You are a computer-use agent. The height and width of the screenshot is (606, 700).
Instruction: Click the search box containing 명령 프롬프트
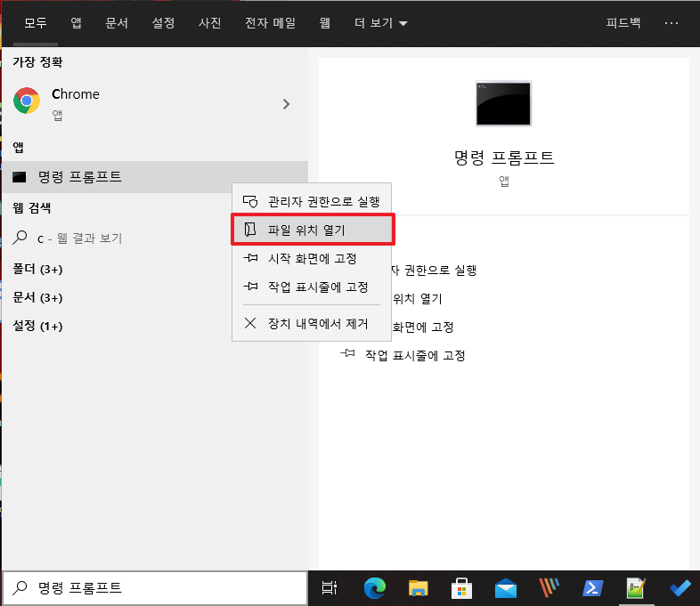(154, 588)
